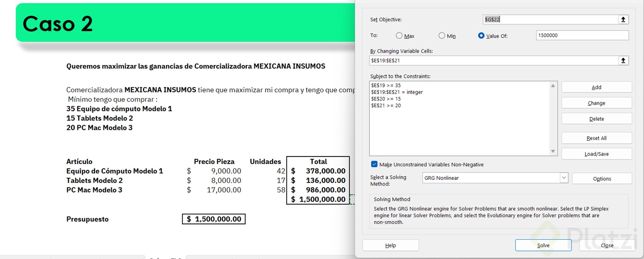Click the Tablets Modelo 2 table row label
Screen dimensions: 644x259
[x=94, y=180]
